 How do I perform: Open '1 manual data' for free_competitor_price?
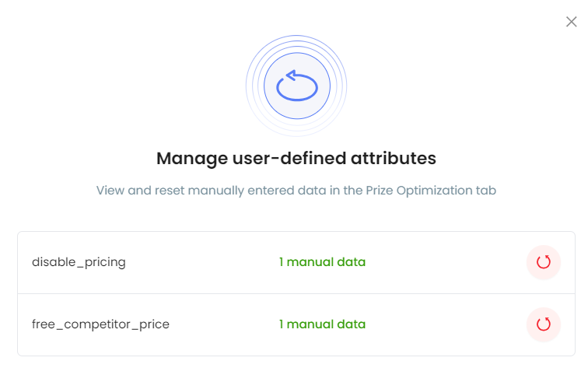point(322,324)
